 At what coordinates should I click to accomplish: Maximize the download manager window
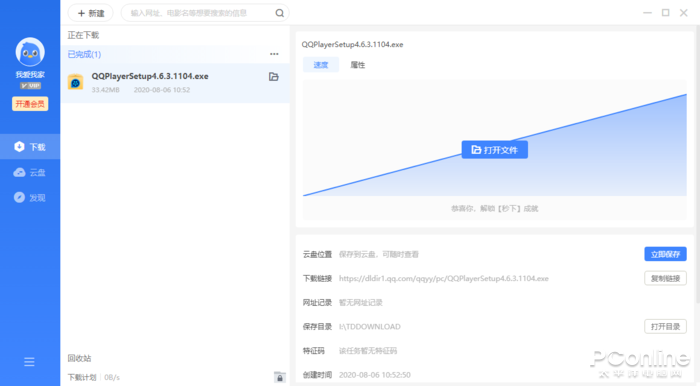666,12
